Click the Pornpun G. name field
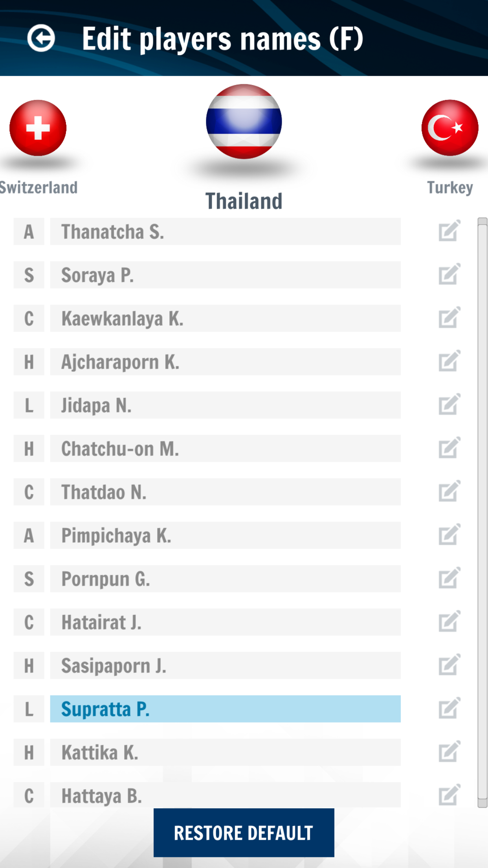488x868 pixels. point(225,579)
